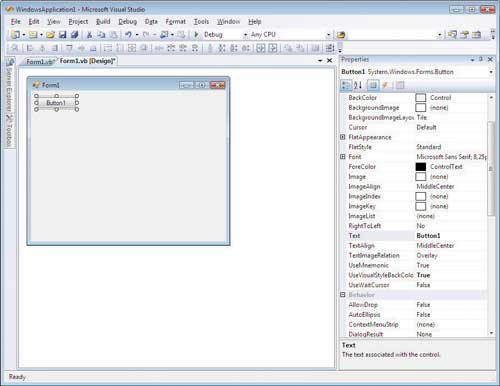Select the FlatStyle Standard value
This screenshot has width=500, height=386.
[x=429, y=147]
